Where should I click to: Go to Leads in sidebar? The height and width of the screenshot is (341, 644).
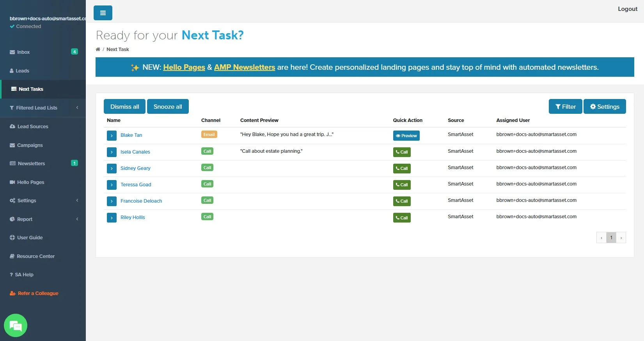[43, 71]
